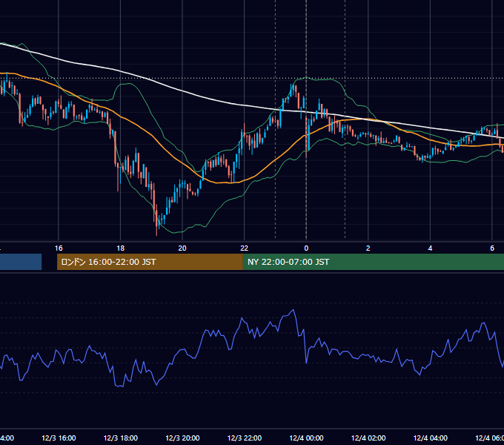Click the 12/4 02:00 date label
The height and width of the screenshot is (445, 504).
coord(368,438)
